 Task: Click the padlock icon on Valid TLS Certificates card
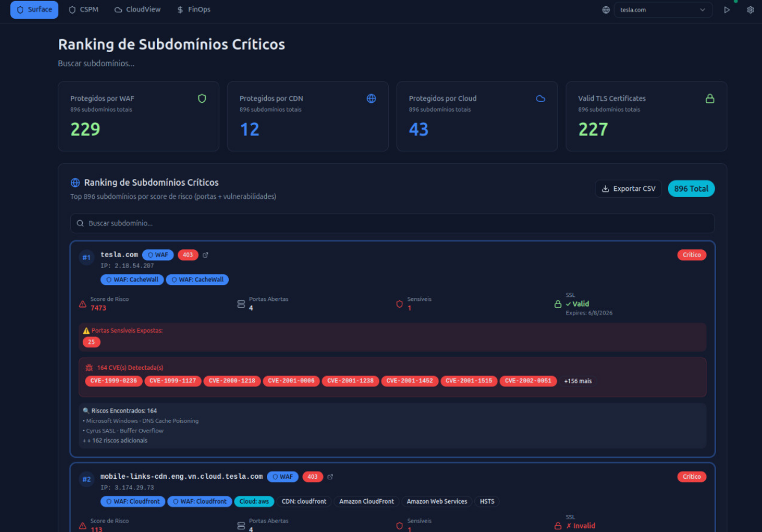tap(710, 98)
